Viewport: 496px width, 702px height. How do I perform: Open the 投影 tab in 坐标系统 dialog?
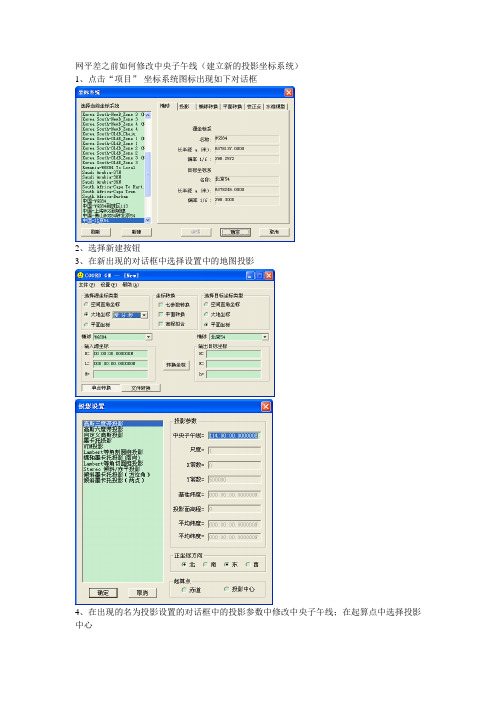click(184, 107)
